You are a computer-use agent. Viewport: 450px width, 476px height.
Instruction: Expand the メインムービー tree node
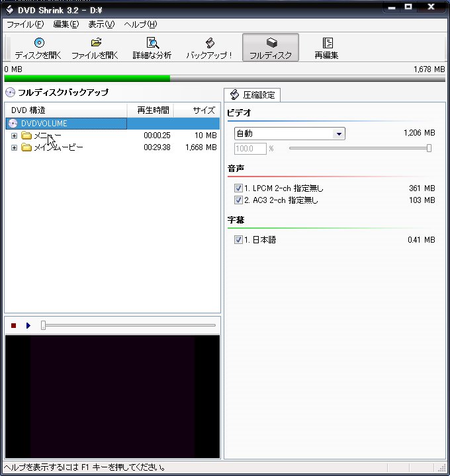[x=14, y=148]
